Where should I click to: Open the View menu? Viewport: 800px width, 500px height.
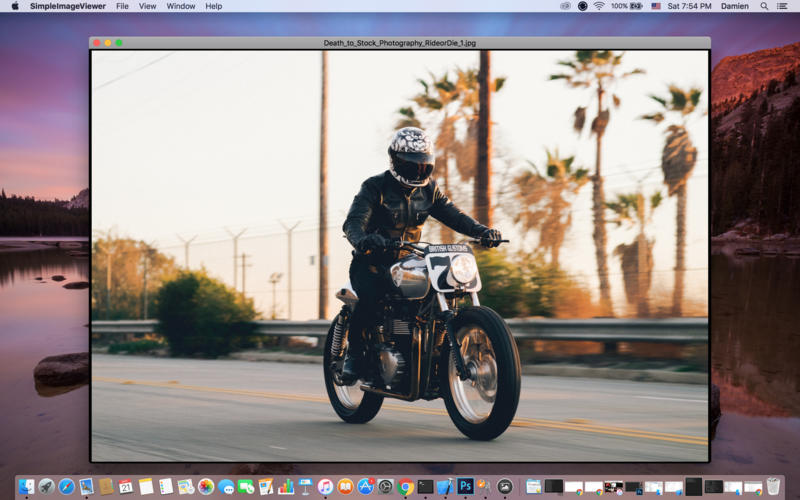pyautogui.click(x=147, y=6)
